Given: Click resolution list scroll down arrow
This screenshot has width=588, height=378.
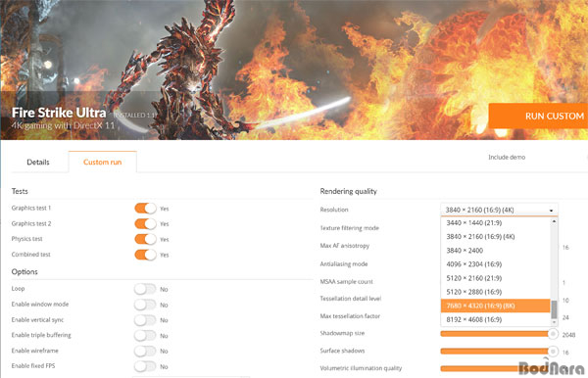Looking at the screenshot, I should point(554,322).
